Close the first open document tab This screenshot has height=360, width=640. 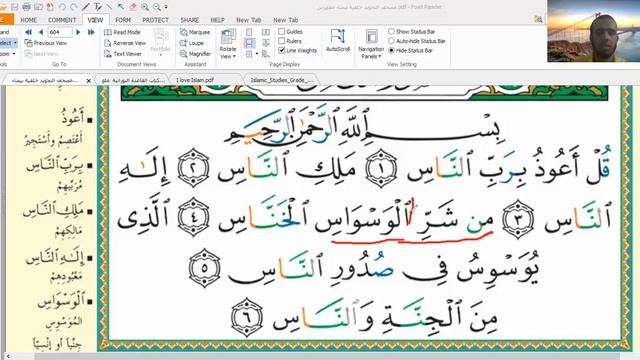coord(89,81)
